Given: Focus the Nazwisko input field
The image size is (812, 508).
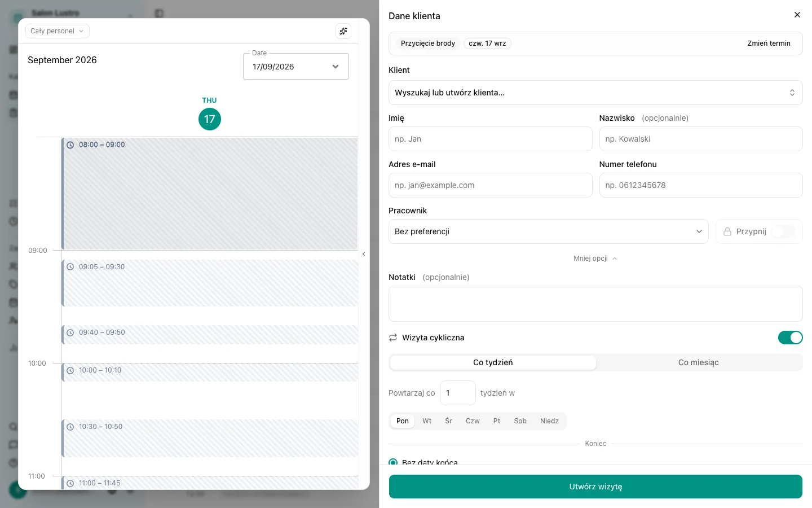Looking at the screenshot, I should (x=701, y=139).
